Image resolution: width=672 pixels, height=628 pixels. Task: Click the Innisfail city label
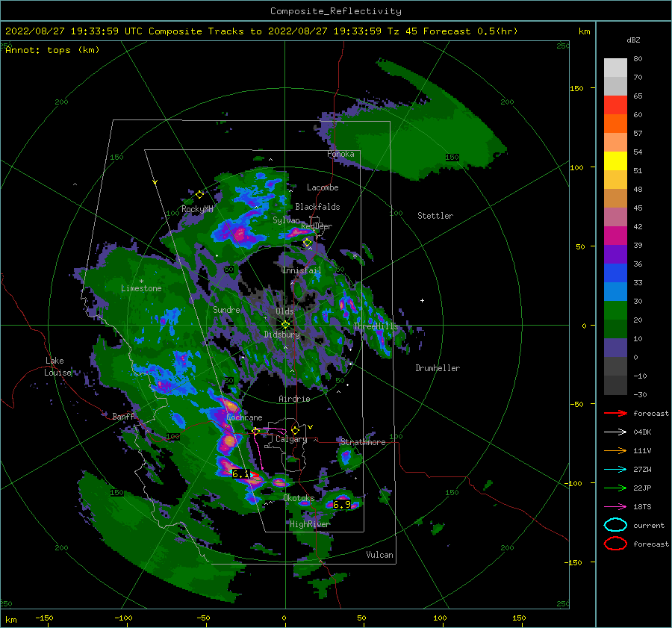click(x=302, y=270)
